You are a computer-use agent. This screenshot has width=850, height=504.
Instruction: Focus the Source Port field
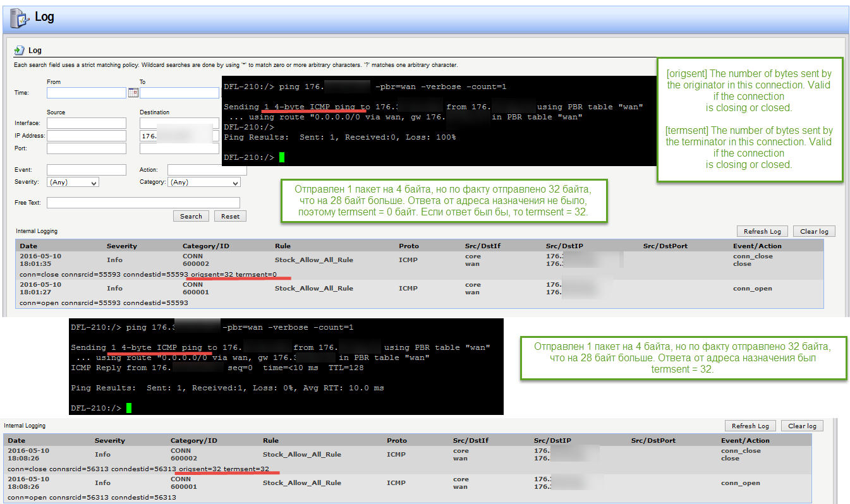[87, 149]
